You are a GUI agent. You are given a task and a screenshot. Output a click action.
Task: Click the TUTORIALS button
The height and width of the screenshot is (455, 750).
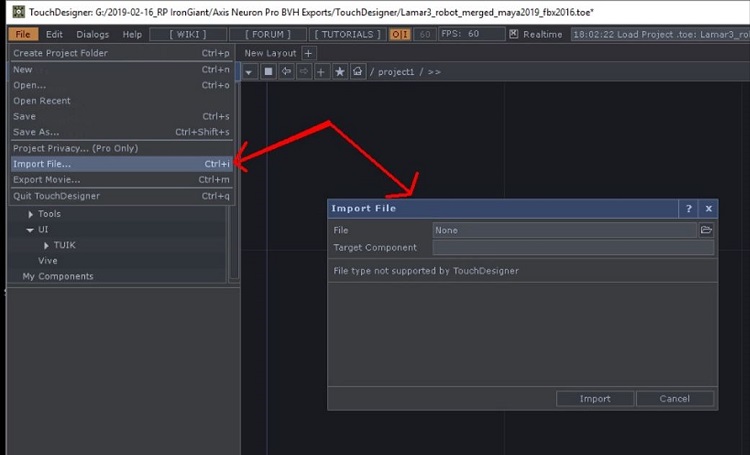[348, 34]
